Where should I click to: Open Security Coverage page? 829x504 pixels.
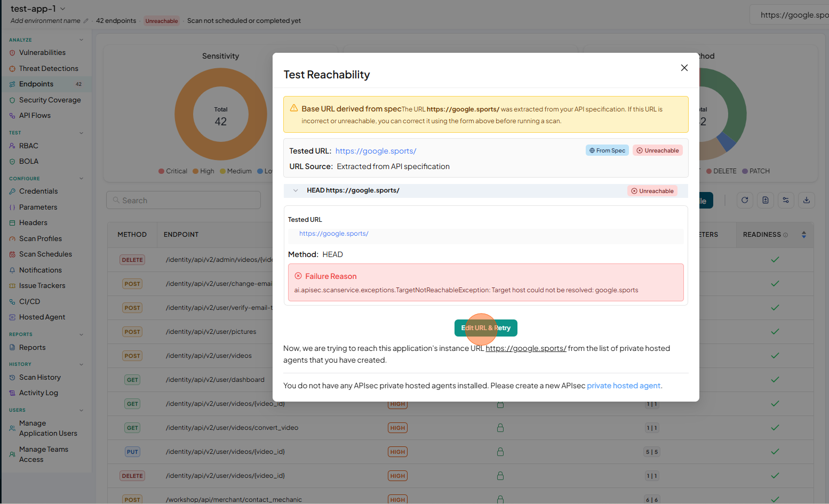(50, 100)
